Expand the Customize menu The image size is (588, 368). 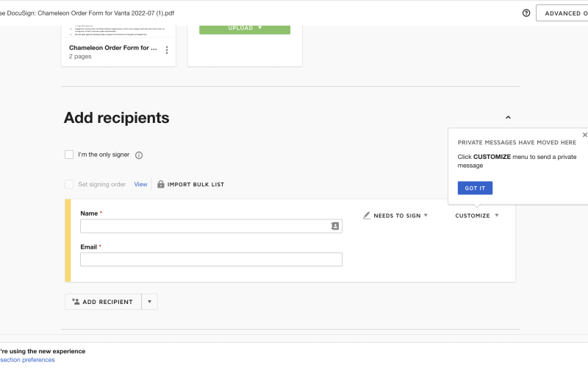(x=477, y=216)
